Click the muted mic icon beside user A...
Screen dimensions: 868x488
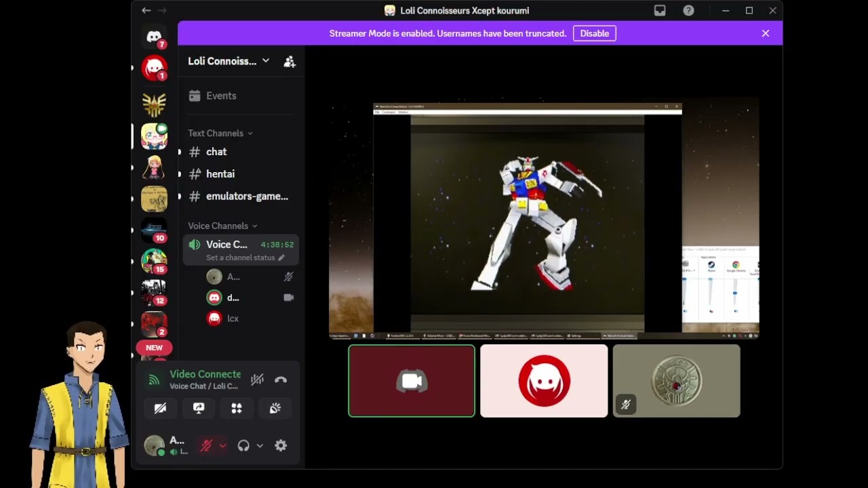pyautogui.click(x=288, y=277)
